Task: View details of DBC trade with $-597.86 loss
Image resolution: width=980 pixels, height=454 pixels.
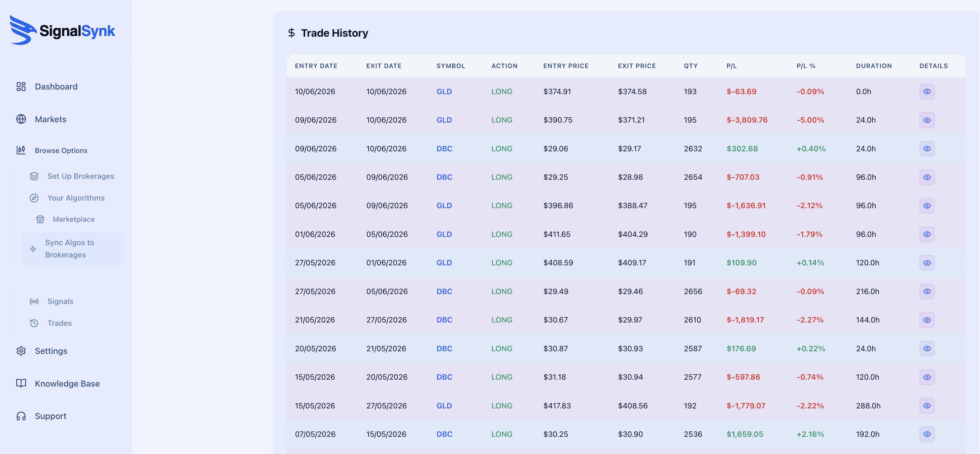Action: point(927,377)
